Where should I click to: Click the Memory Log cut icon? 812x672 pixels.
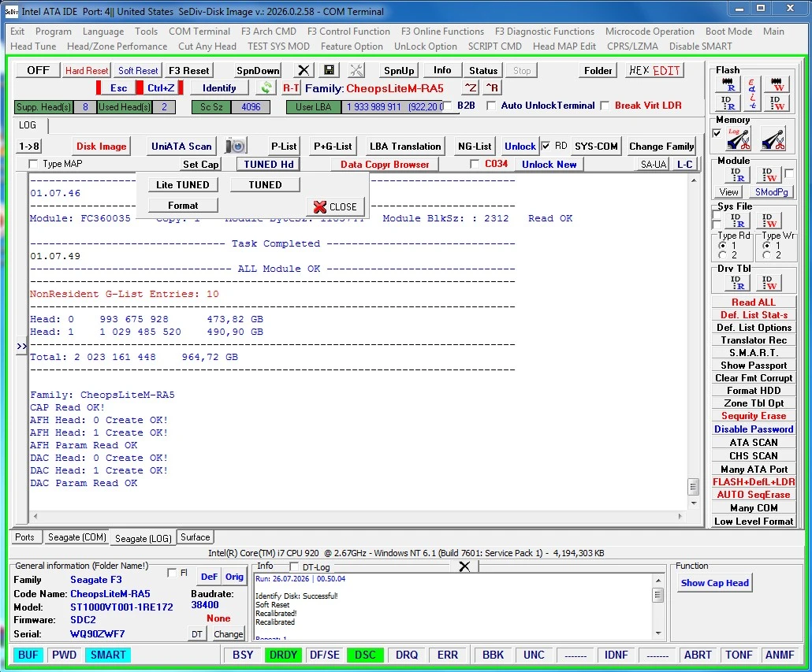pyautogui.click(x=737, y=139)
